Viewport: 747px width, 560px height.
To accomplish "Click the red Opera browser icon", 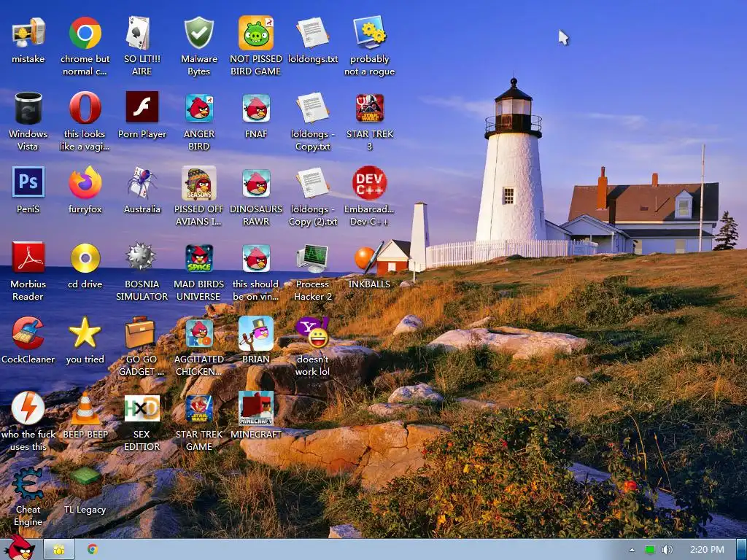I will click(85, 109).
